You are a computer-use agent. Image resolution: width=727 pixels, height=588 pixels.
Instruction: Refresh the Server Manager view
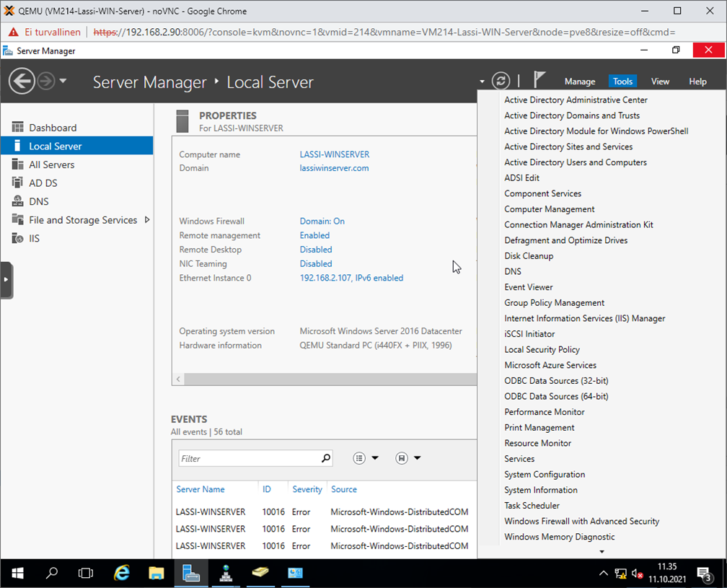click(x=501, y=81)
